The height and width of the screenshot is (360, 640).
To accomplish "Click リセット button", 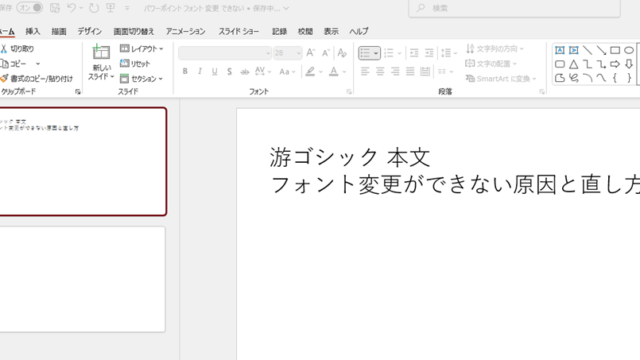I will point(135,64).
